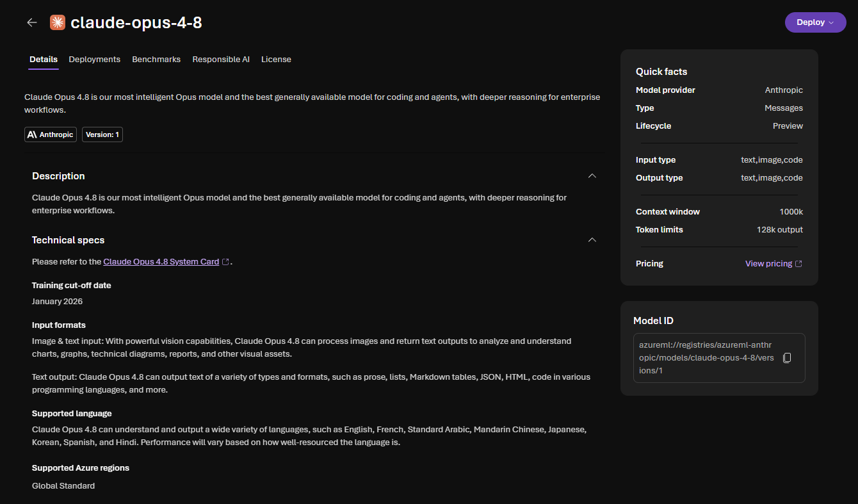The height and width of the screenshot is (504, 858).
Task: Copy the Model ID with the copy icon
Action: click(x=788, y=358)
